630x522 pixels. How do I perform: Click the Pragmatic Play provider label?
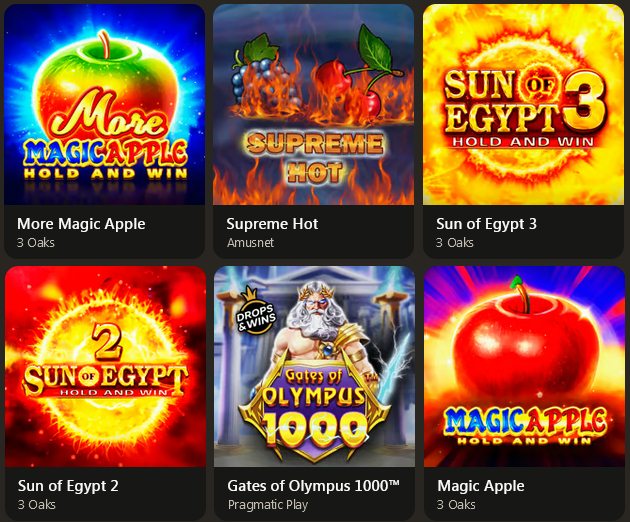coord(268,504)
